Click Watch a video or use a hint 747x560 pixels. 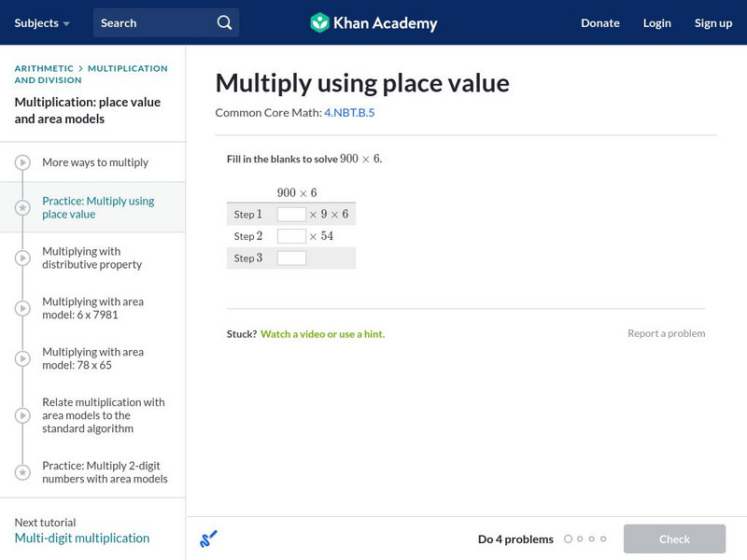pyautogui.click(x=323, y=333)
